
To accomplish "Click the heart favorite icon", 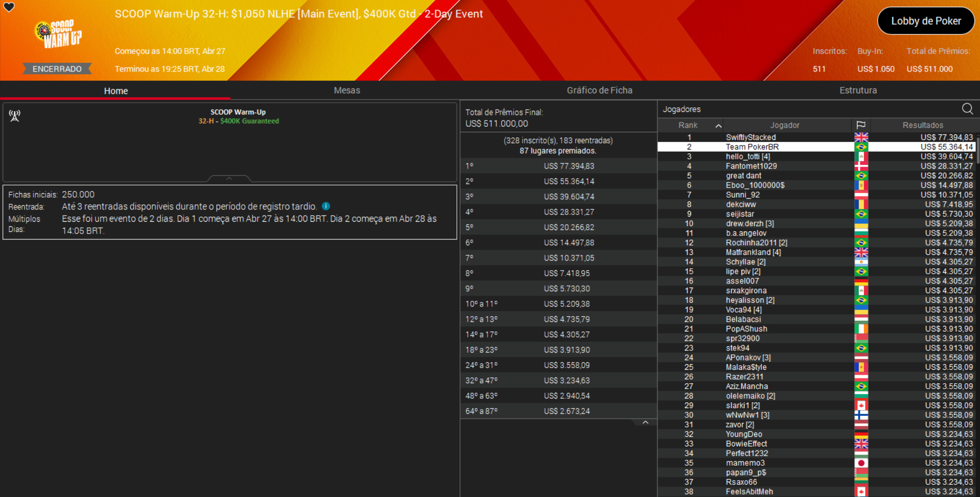I will [9, 7].
